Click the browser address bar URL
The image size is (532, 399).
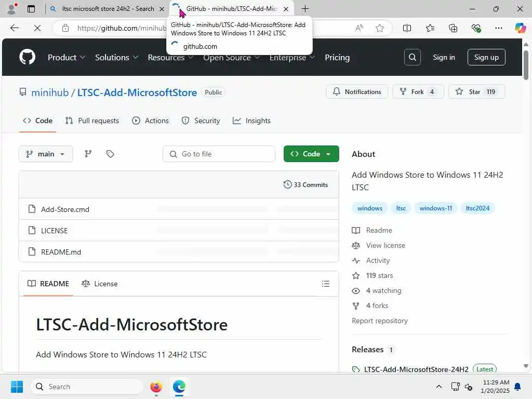coord(122,28)
